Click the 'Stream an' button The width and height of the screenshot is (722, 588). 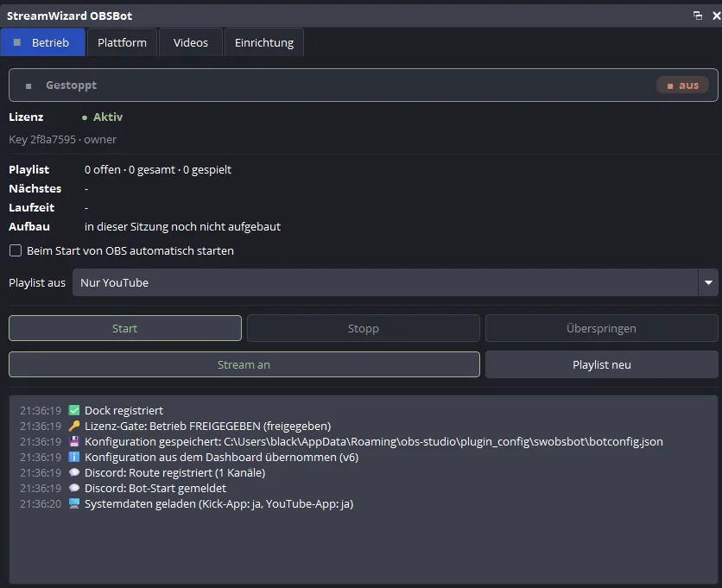point(244,364)
